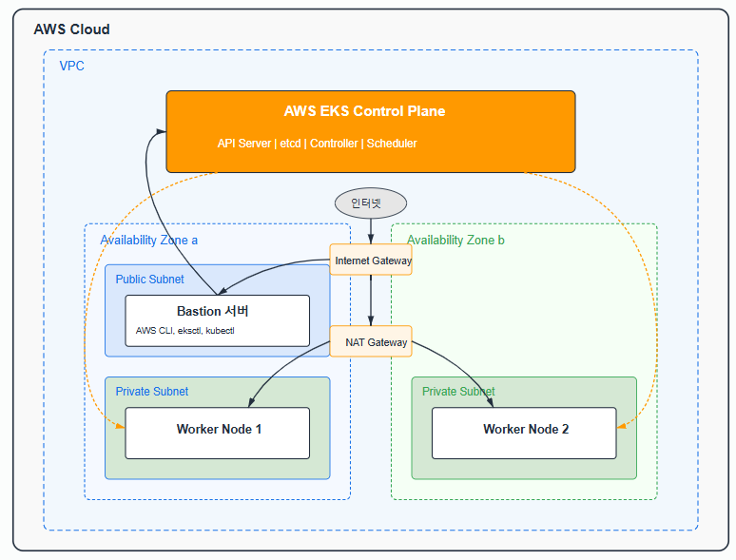
Task: Select the Worker Node 2 box
Action: click(524, 433)
